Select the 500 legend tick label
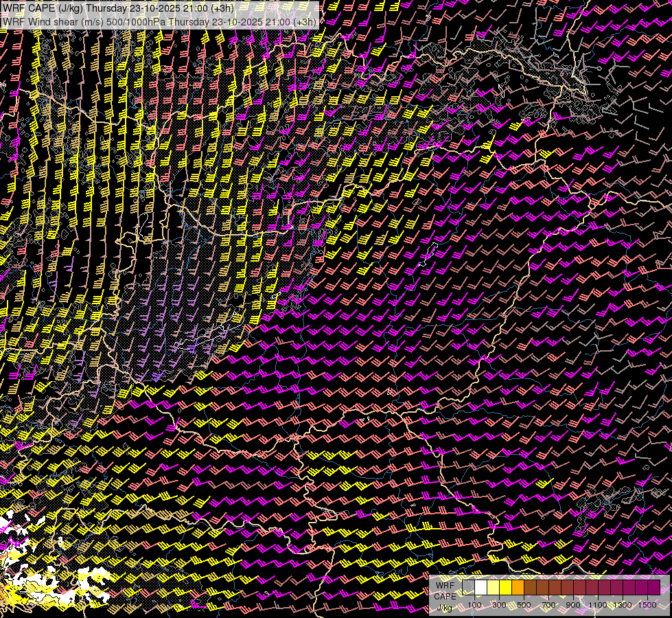This screenshot has width=672, height=618. 524,605
